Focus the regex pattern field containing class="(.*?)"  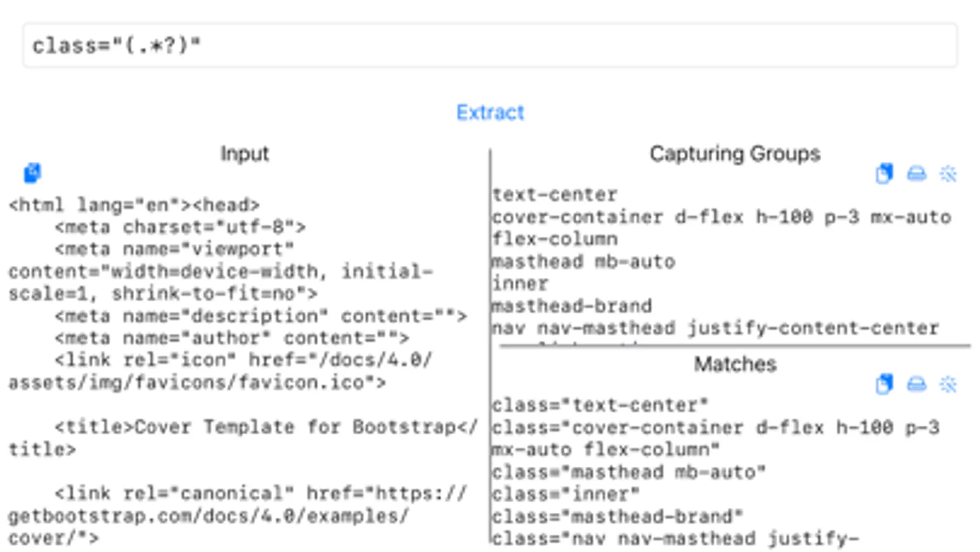pyautogui.click(x=490, y=45)
